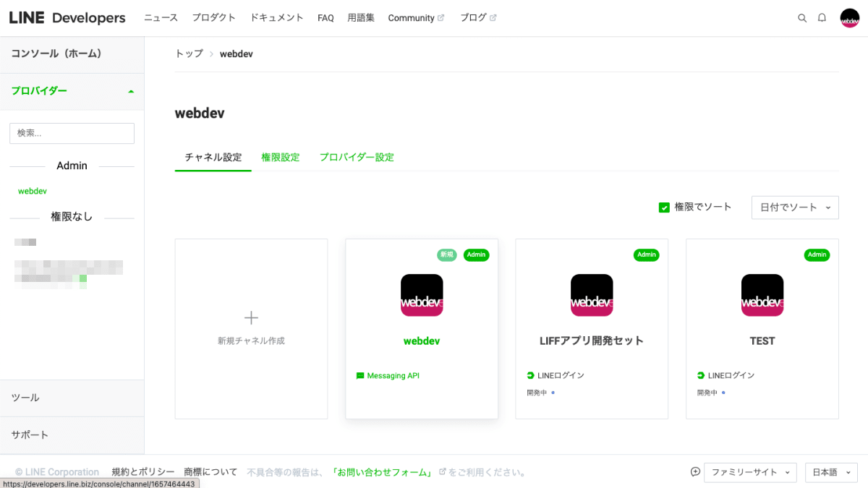Click the webdev breadcrumb text

click(237, 53)
